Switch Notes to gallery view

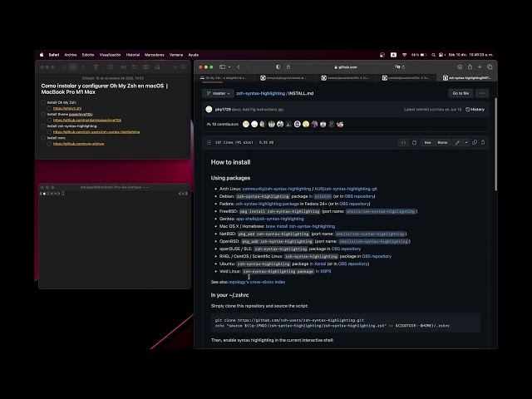coord(73,66)
